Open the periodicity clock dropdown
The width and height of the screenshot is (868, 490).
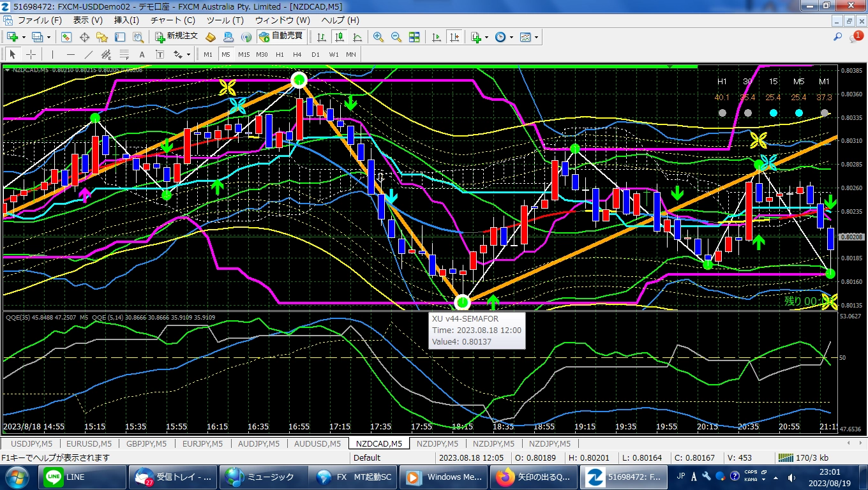coord(511,37)
